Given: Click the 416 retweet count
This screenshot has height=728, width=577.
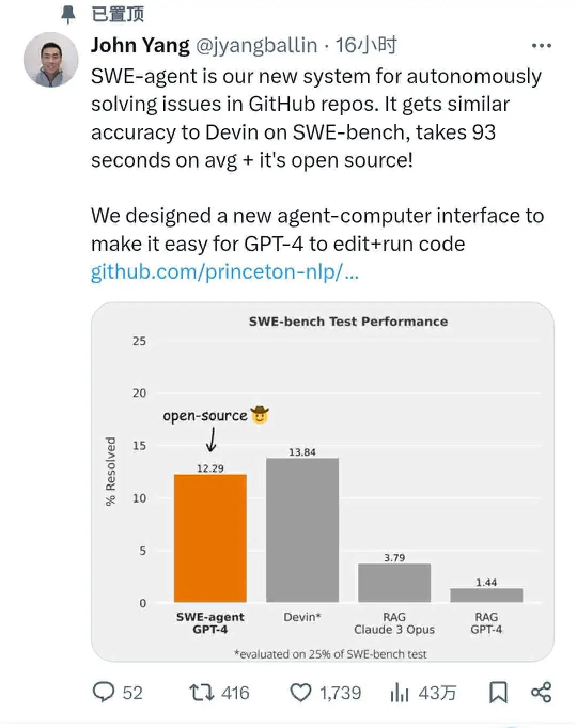Looking at the screenshot, I should 235,693.
